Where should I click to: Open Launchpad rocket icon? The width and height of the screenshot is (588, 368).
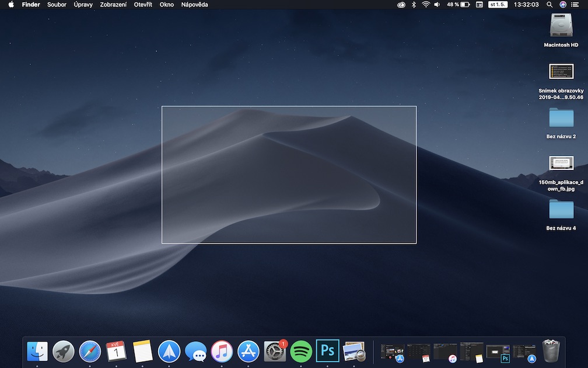pos(64,351)
